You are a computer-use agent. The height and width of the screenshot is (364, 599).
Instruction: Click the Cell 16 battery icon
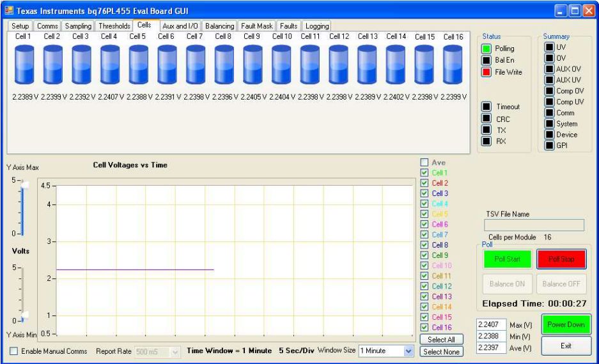point(453,64)
